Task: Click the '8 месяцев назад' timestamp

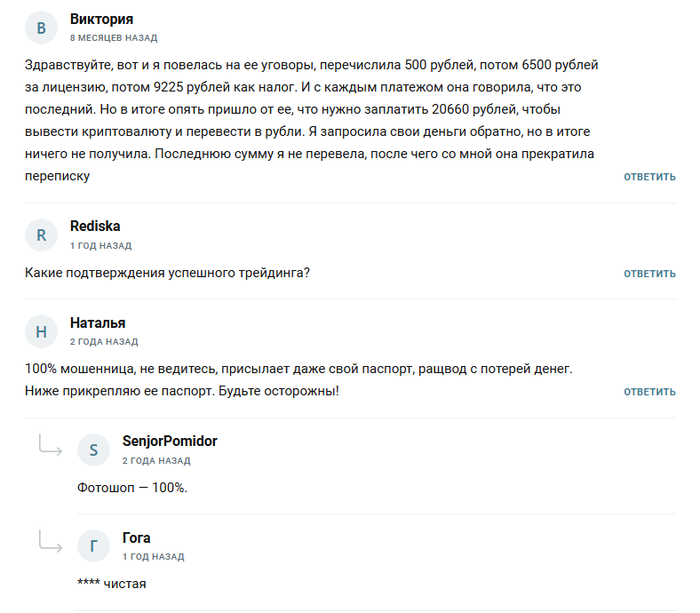Action: point(114,38)
